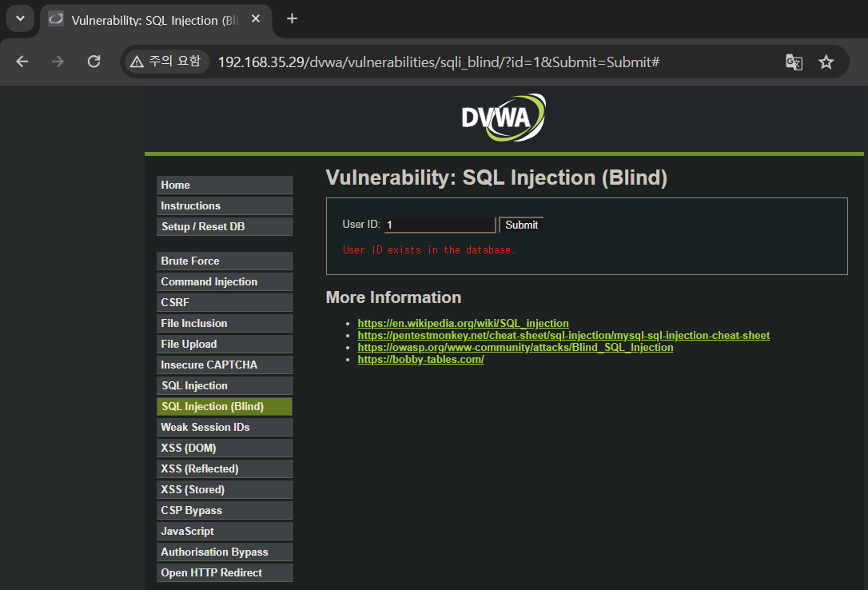Open Authorisation Bypass page

[x=225, y=552]
